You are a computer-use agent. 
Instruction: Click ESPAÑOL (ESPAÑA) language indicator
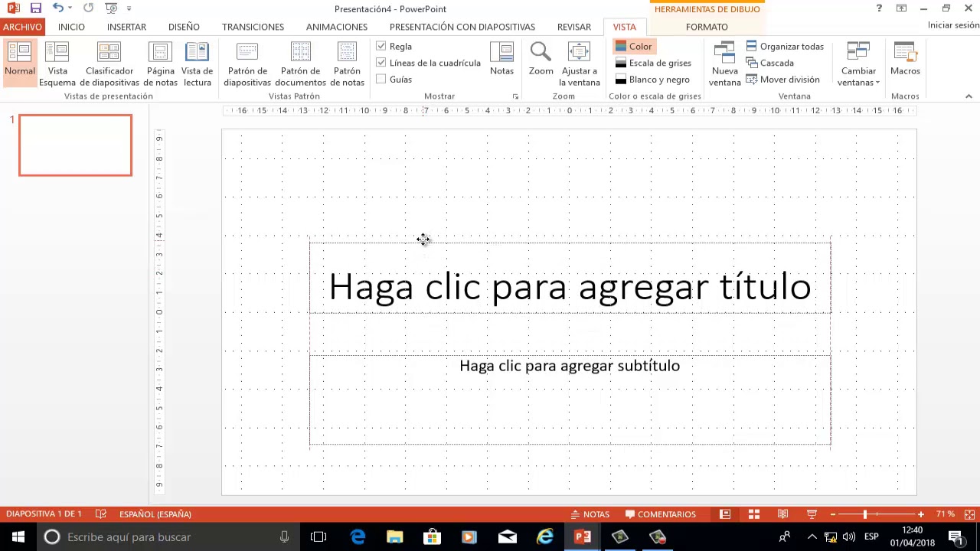point(155,514)
